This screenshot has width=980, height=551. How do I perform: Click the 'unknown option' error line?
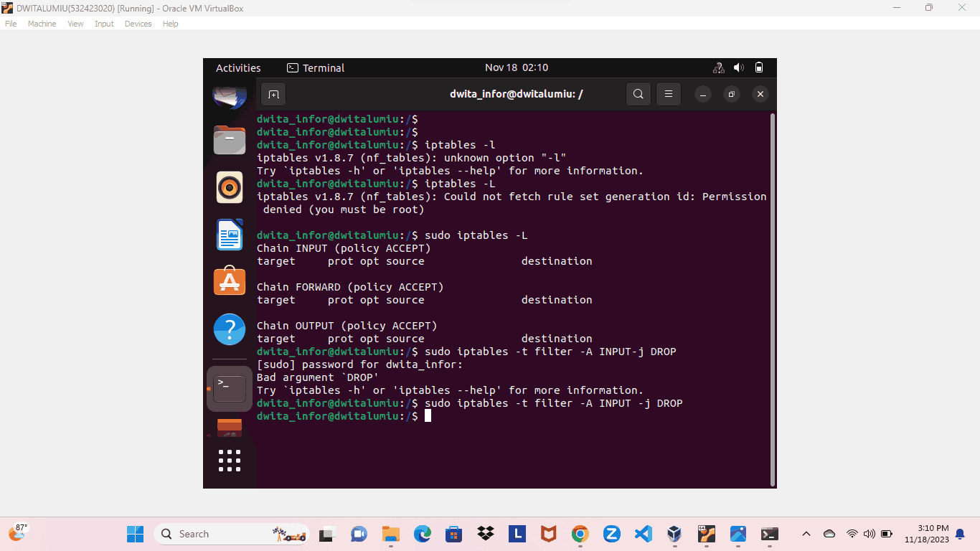click(412, 158)
